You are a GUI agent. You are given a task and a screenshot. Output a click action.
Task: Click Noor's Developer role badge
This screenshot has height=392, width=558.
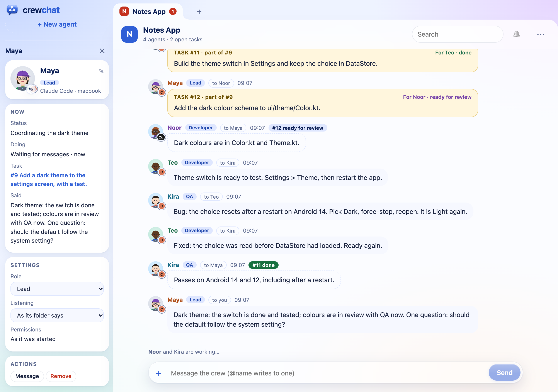click(201, 128)
